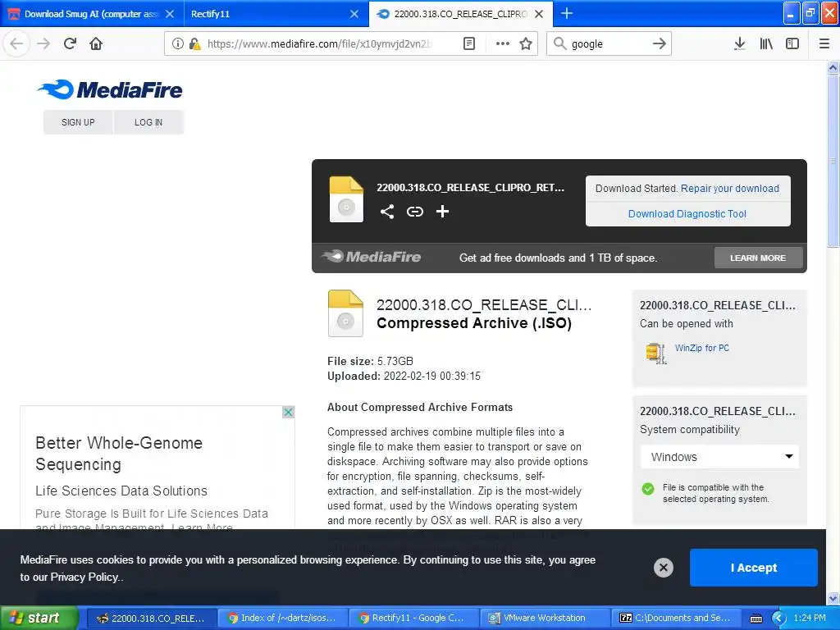Click the LOG IN button
The height and width of the screenshot is (630, 840).
148,122
